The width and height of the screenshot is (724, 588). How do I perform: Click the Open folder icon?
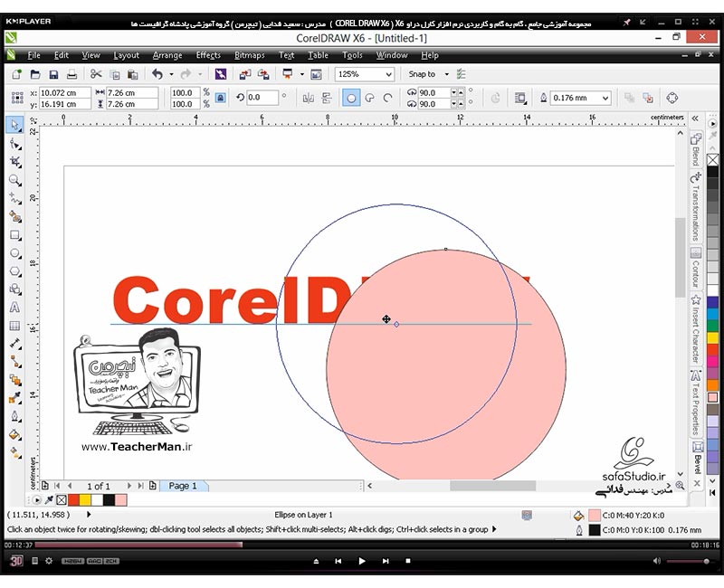tap(35, 74)
